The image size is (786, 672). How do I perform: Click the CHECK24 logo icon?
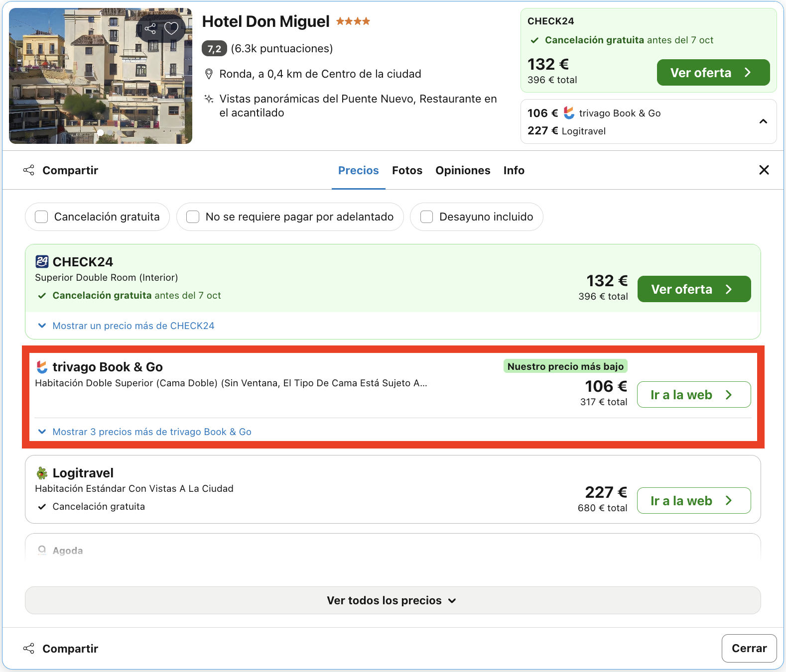(x=42, y=262)
